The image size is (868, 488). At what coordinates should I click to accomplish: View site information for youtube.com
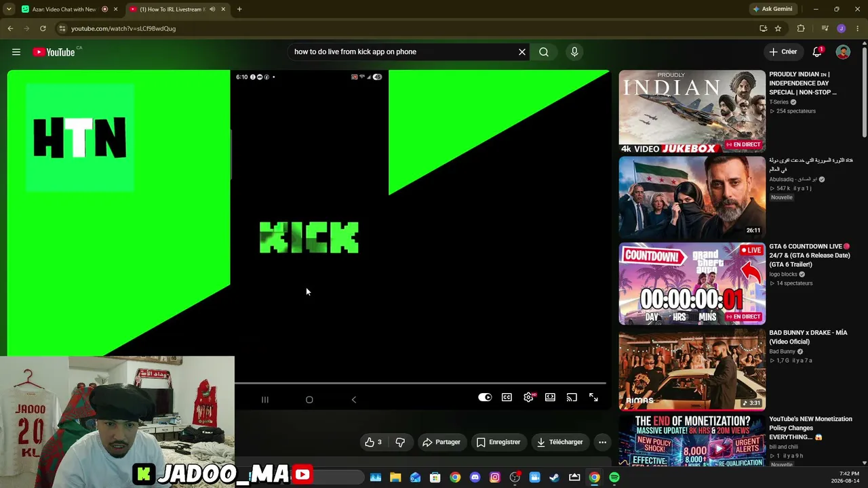(62, 28)
